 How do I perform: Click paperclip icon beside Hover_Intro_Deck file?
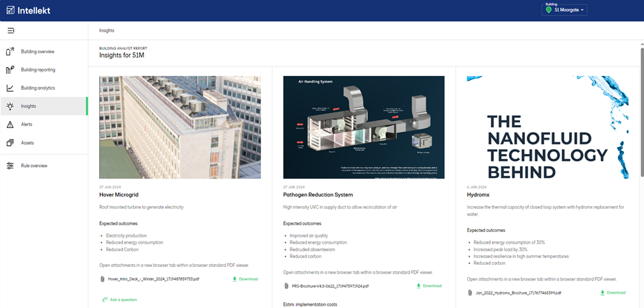click(102, 279)
